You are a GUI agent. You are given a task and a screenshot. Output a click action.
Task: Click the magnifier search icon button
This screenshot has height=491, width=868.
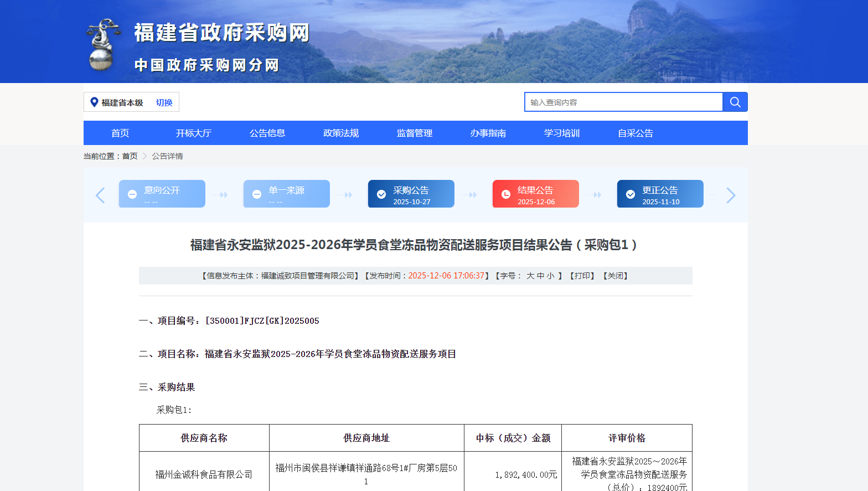[735, 102]
